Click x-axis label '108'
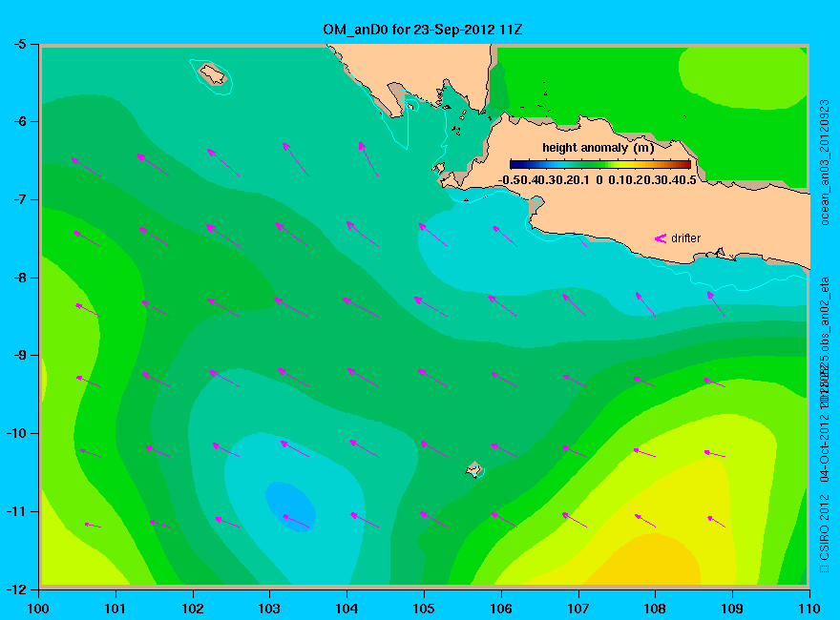 [655, 609]
